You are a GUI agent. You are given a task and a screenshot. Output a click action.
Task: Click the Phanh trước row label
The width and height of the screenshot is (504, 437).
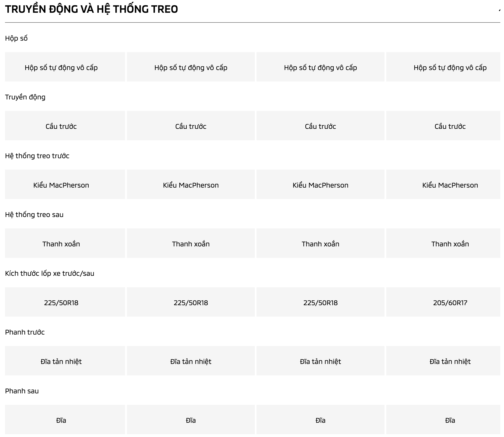[x=25, y=332]
